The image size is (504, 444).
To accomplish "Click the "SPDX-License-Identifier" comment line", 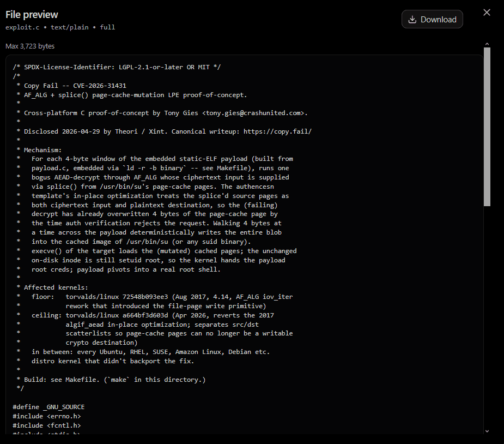I will click(x=117, y=67).
